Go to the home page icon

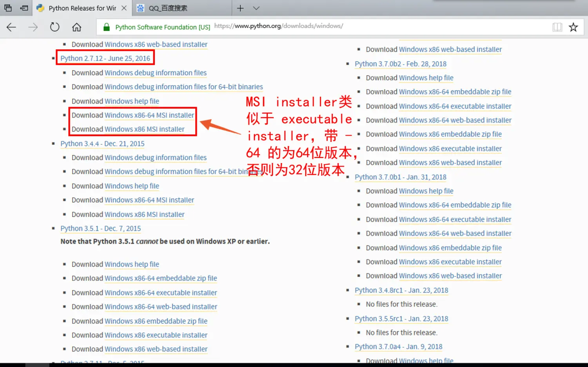tap(77, 27)
